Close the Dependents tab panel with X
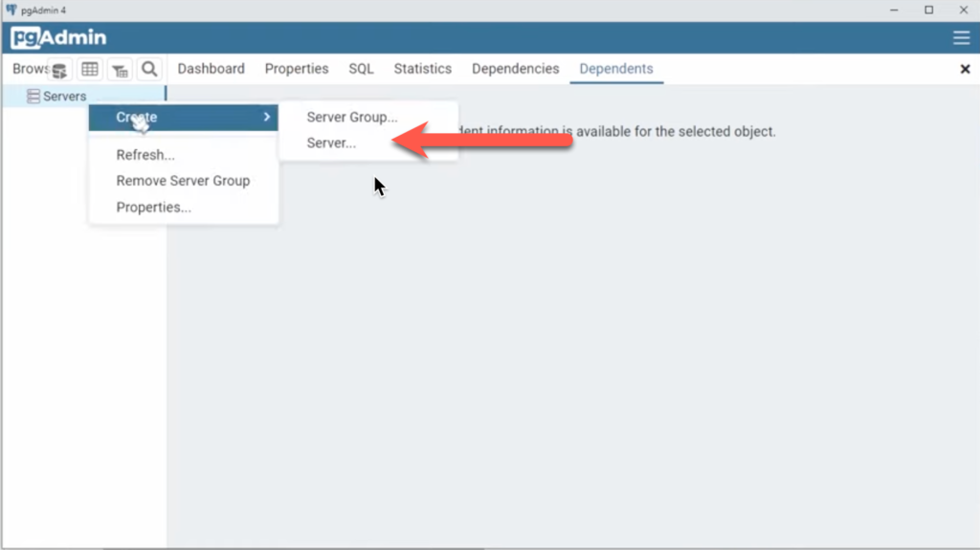 coord(965,69)
